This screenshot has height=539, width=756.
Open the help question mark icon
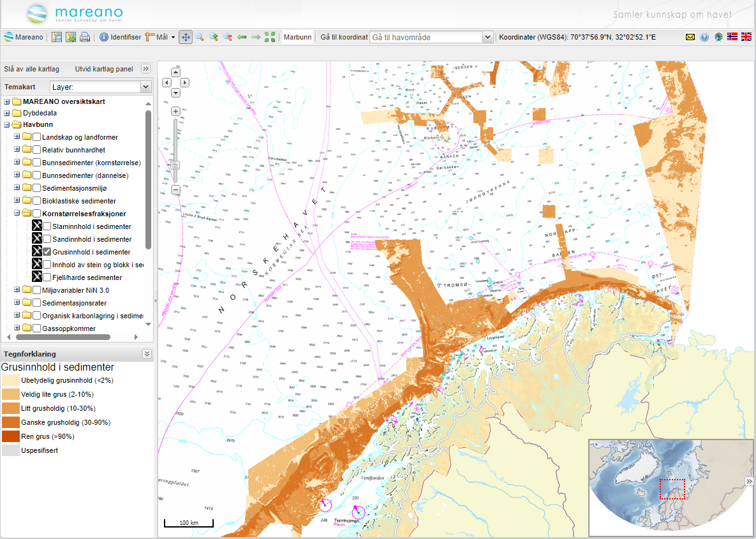pos(704,37)
